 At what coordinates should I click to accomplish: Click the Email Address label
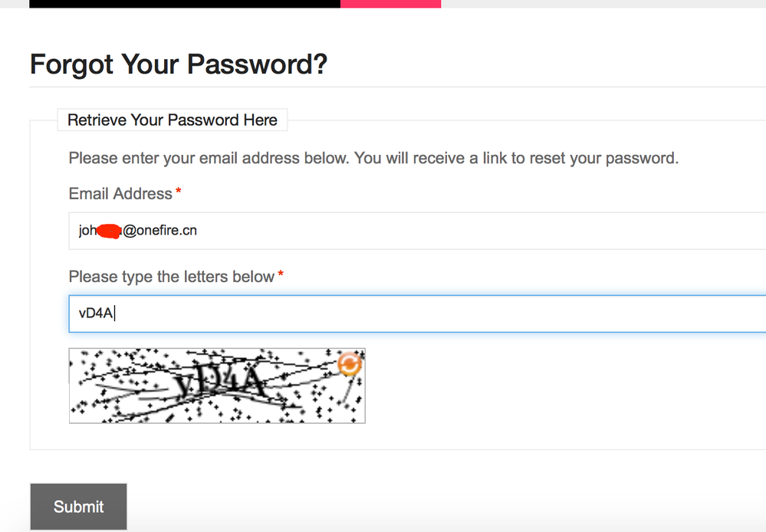120,194
